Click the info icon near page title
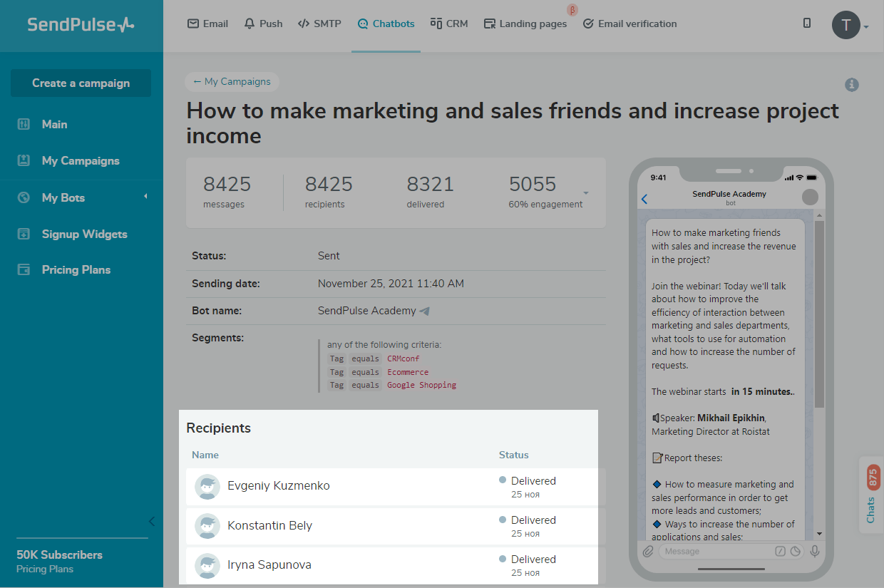This screenshot has height=588, width=884. coord(852,85)
